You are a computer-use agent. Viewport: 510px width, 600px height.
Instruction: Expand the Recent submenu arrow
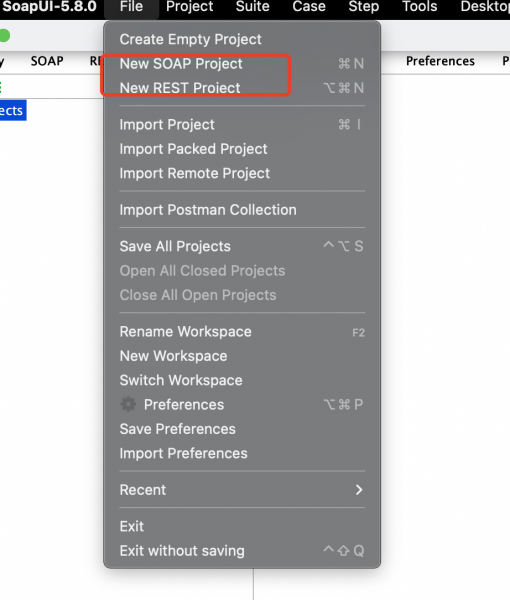(359, 490)
